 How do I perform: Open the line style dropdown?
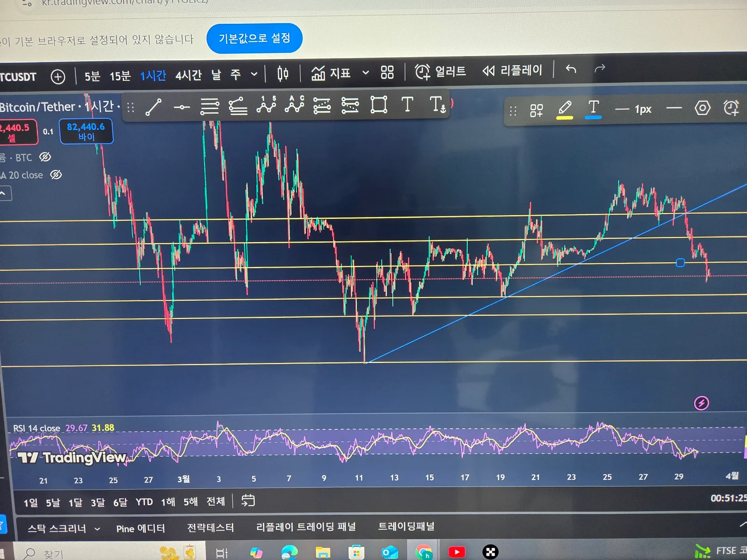coord(674,108)
